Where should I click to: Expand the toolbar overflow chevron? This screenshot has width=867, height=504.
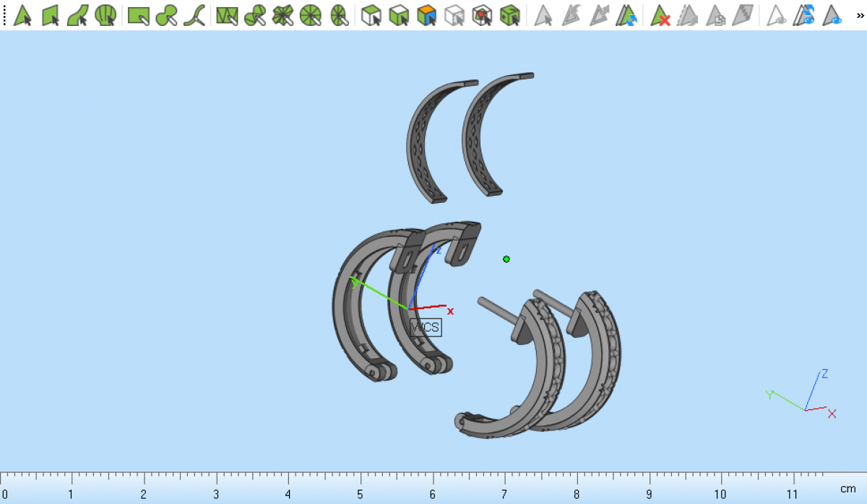860,14
